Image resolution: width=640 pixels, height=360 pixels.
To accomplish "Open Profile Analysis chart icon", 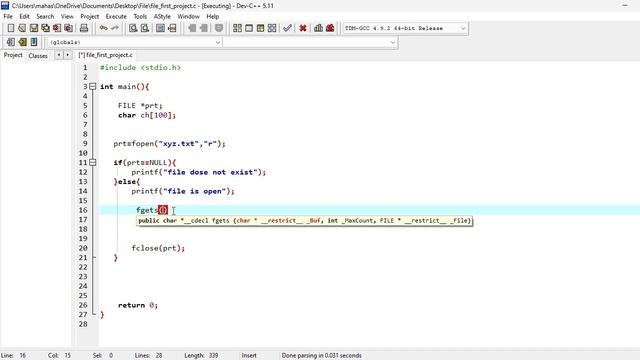I will click(x=318, y=28).
